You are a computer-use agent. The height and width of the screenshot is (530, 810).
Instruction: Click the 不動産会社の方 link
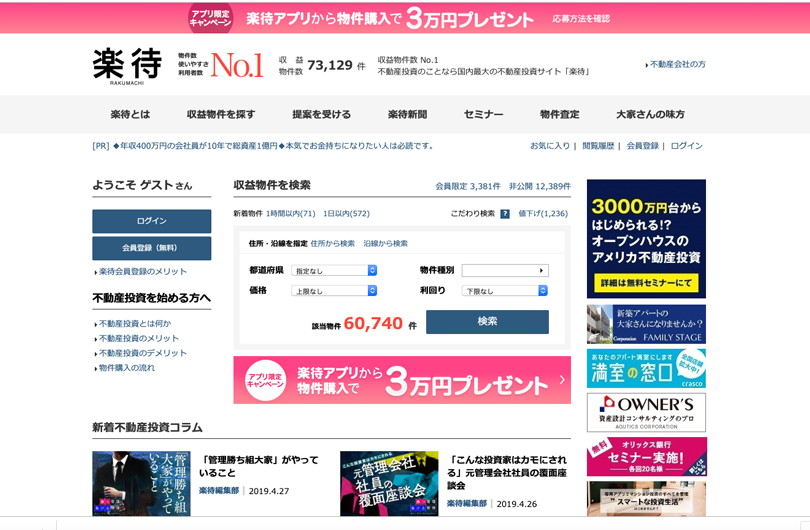point(676,65)
